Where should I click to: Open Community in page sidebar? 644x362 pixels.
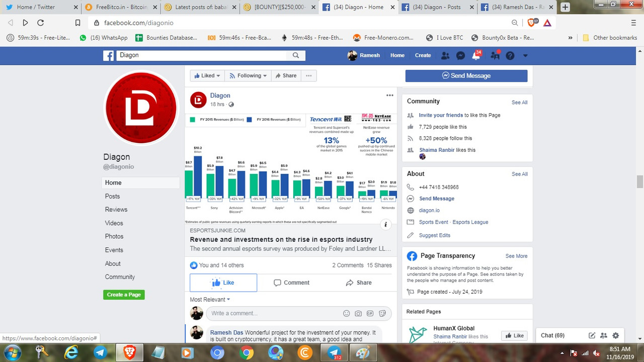(x=120, y=277)
